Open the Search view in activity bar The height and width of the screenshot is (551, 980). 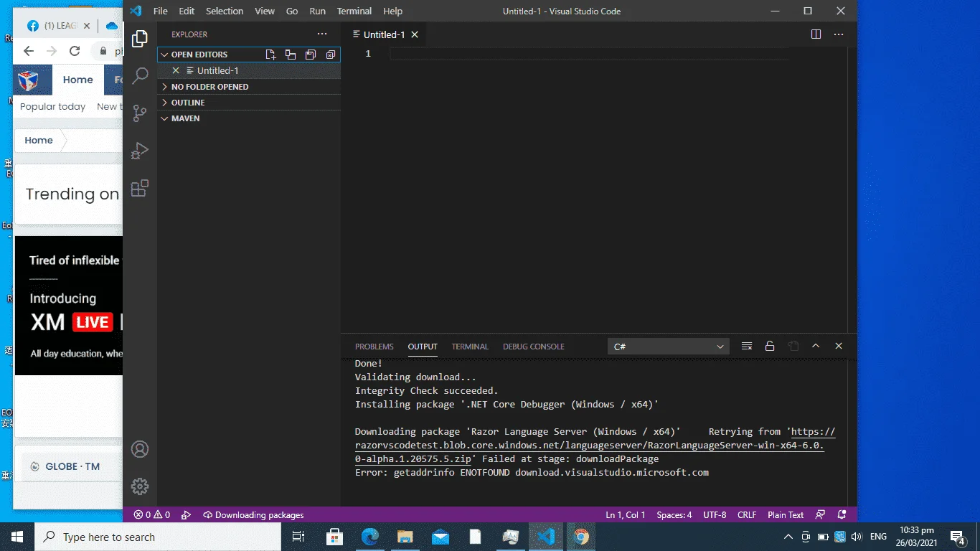[x=140, y=75]
